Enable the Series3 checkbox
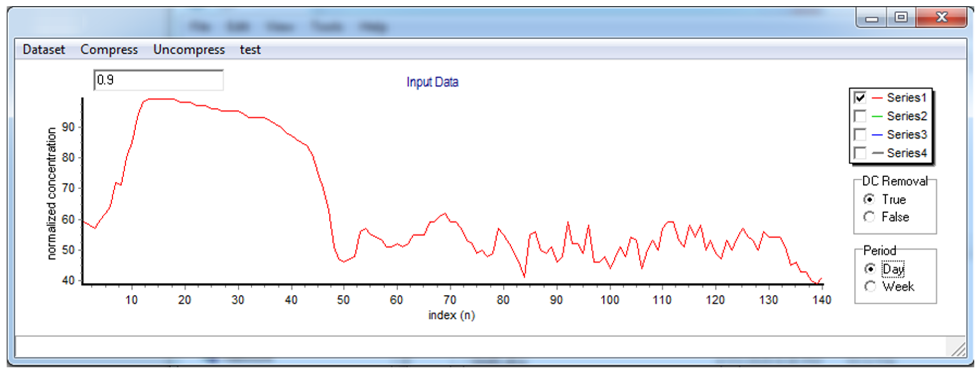Screen dimensions: 980x373 click(860, 135)
